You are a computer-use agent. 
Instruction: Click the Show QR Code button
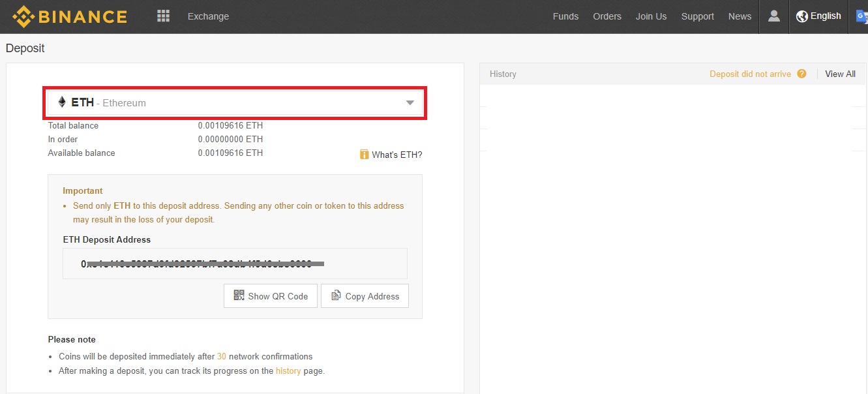pos(271,295)
